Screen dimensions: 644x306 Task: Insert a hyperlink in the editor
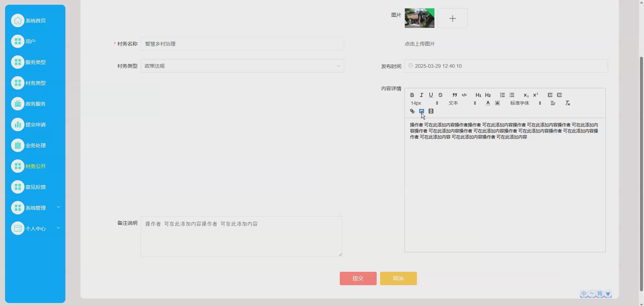[x=412, y=111]
